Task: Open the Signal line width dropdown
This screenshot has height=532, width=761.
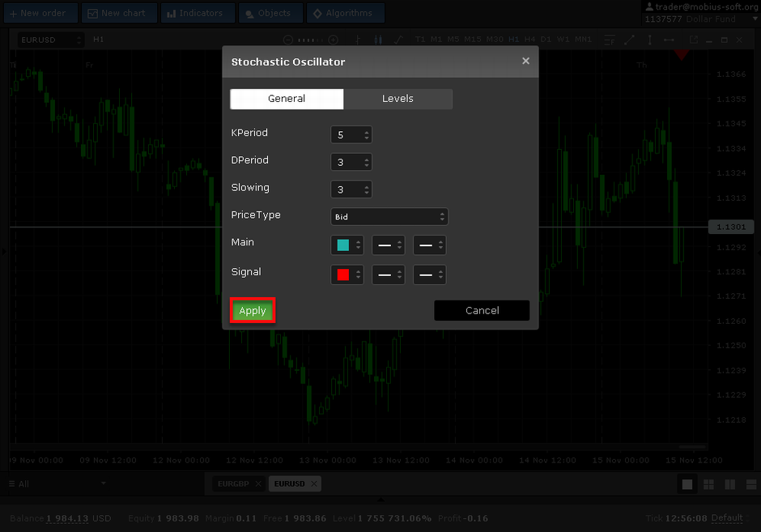Action: [x=430, y=275]
